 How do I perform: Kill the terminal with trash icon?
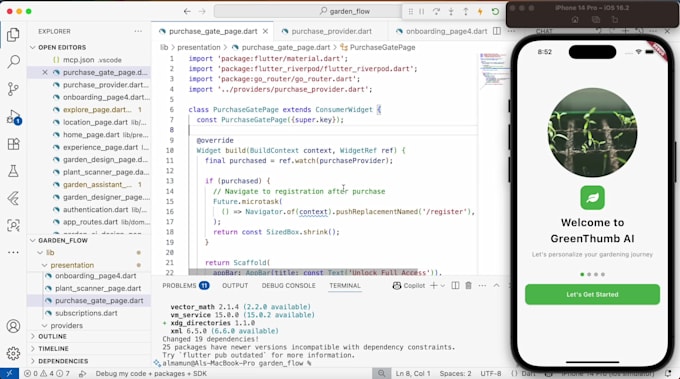468,285
